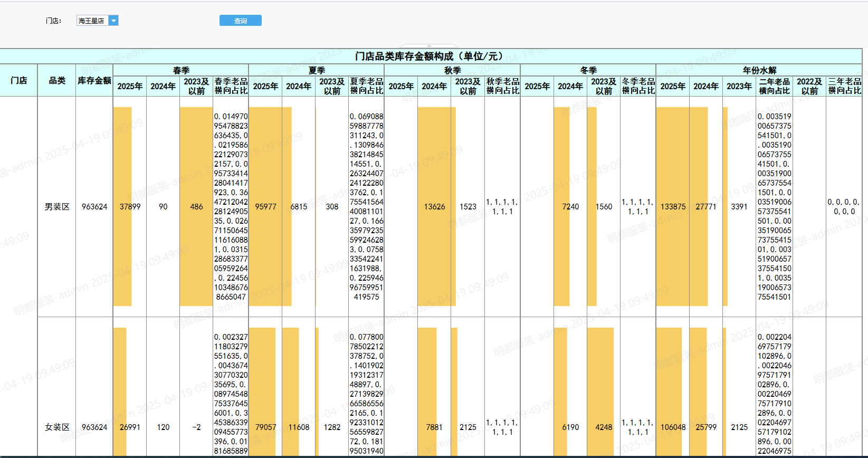The height and width of the screenshot is (458, 868).
Task: Click the 二年老品横向占比 header
Action: [x=775, y=86]
